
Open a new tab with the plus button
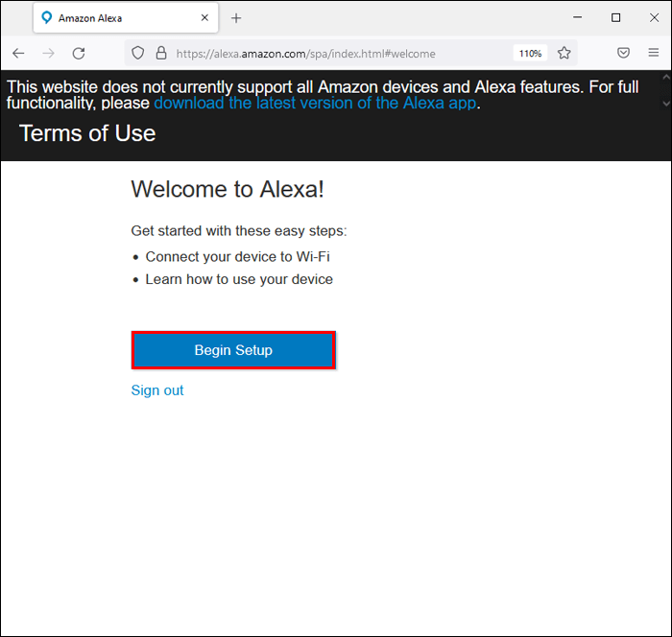click(x=236, y=18)
